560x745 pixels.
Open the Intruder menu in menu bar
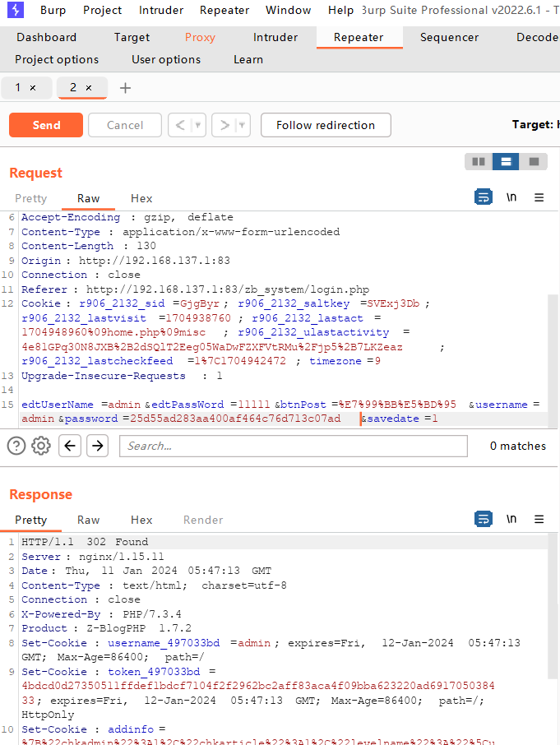pos(161,10)
